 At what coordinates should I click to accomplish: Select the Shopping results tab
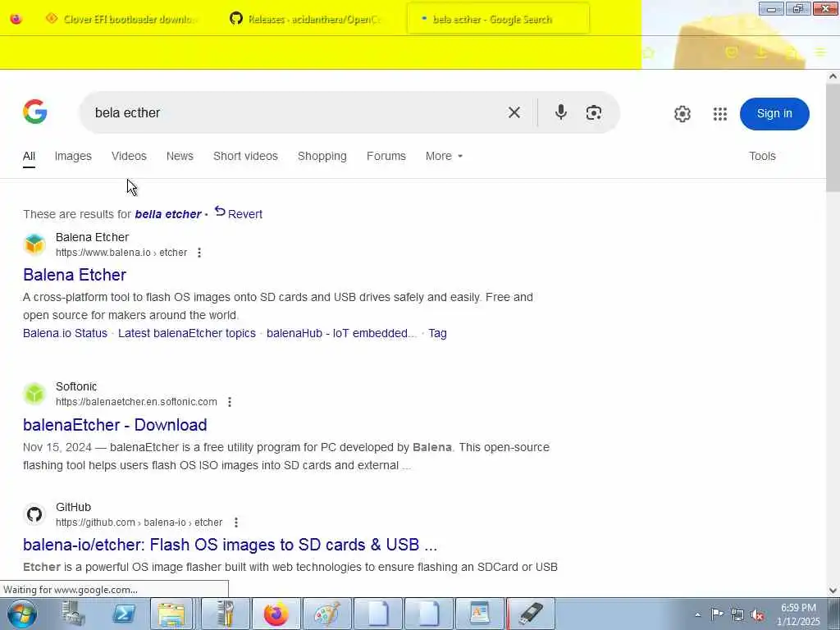322,156
